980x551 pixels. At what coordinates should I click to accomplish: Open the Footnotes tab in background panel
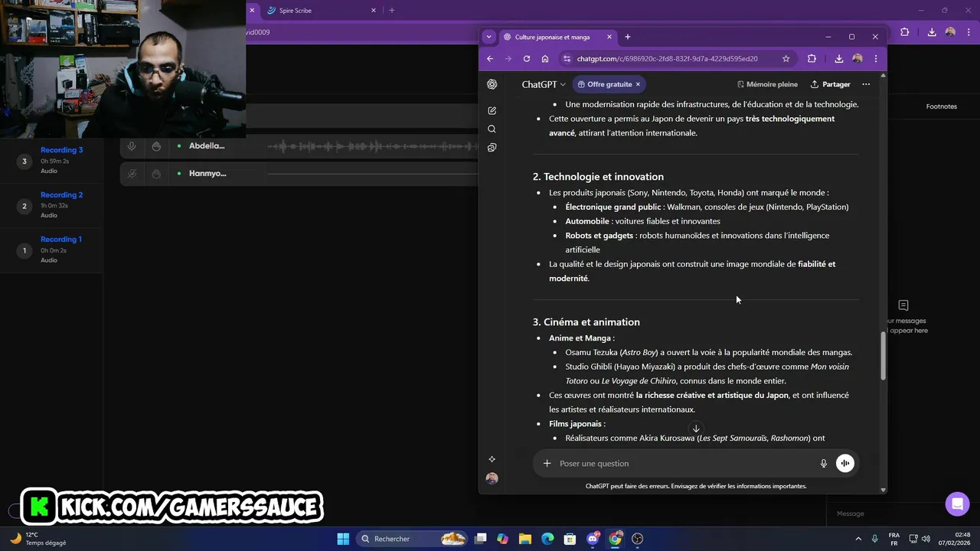coord(941,106)
